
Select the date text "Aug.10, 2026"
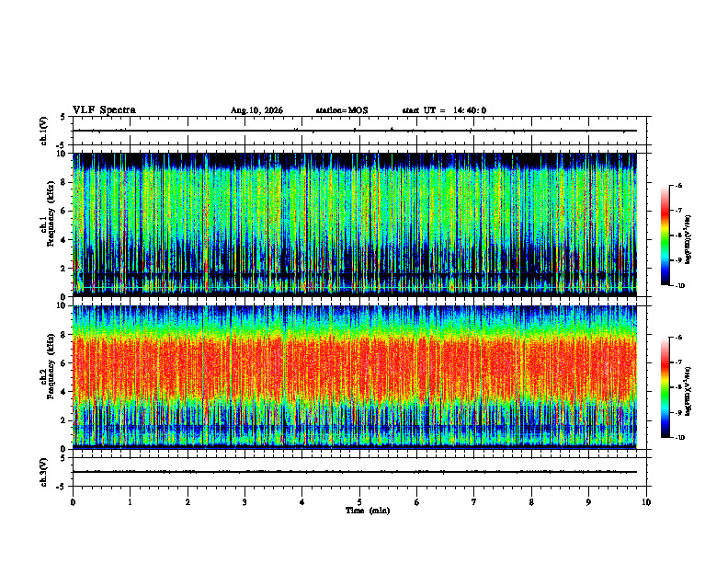coord(256,110)
